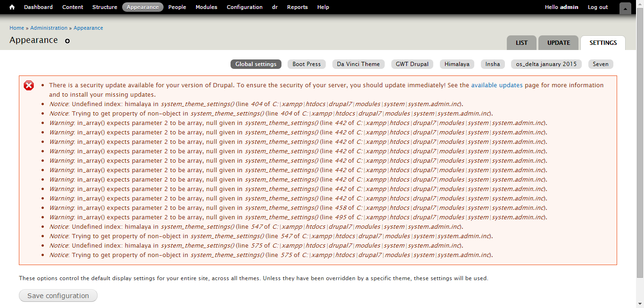The width and height of the screenshot is (644, 308).
Task: Open the People admin page
Action: pos(177,7)
